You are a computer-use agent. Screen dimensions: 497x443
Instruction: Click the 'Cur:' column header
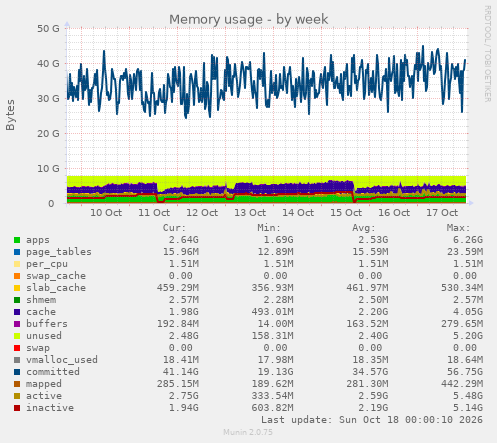click(x=174, y=228)
